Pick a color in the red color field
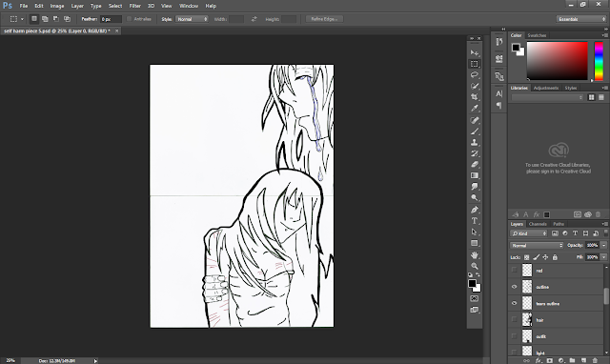This screenshot has width=610, height=364. [557, 61]
